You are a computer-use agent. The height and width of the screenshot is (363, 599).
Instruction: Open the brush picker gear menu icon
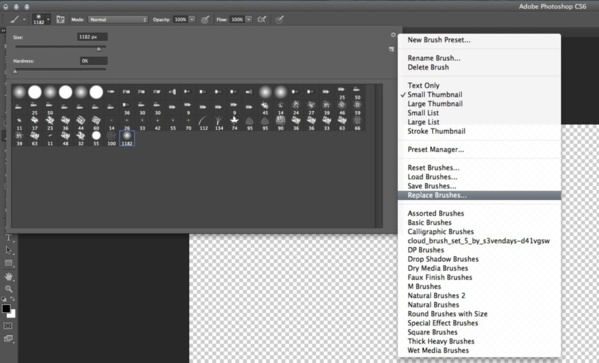point(393,35)
